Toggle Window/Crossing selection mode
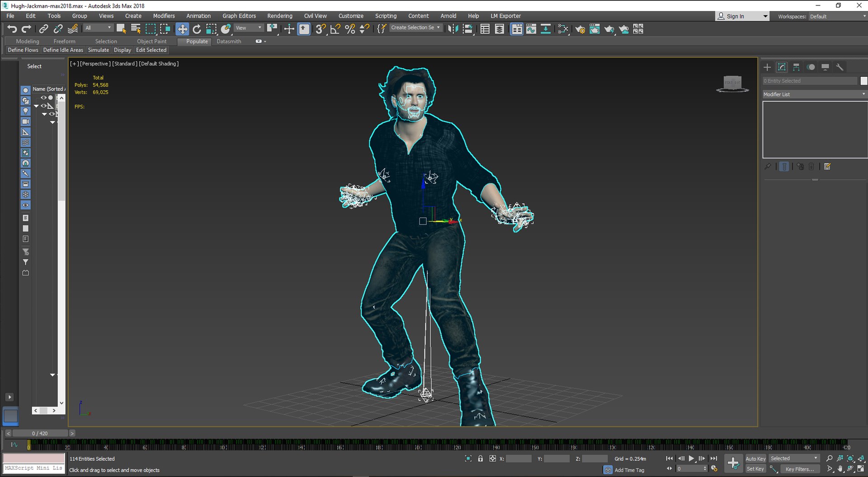The width and height of the screenshot is (868, 477). 165,29
